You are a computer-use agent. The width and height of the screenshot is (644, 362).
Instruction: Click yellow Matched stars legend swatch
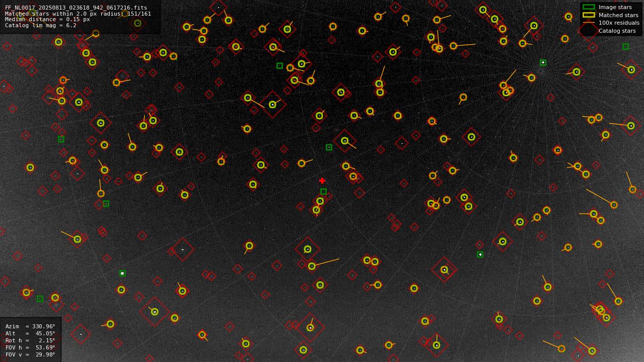589,15
